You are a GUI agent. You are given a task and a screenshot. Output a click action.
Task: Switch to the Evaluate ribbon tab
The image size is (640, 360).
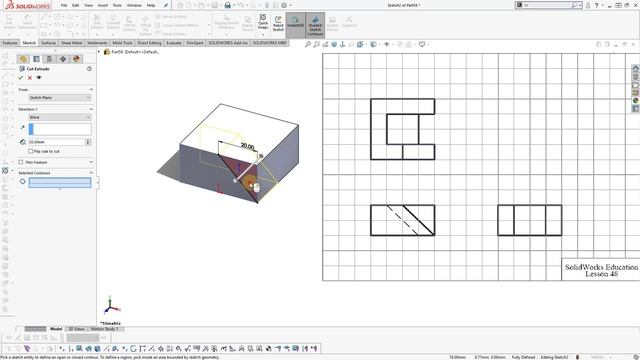(x=173, y=43)
